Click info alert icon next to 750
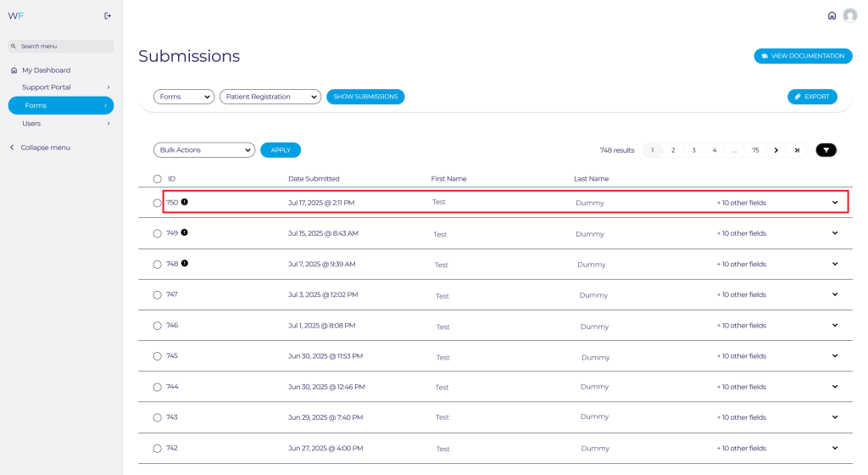This screenshot has height=475, width=868. (x=185, y=202)
